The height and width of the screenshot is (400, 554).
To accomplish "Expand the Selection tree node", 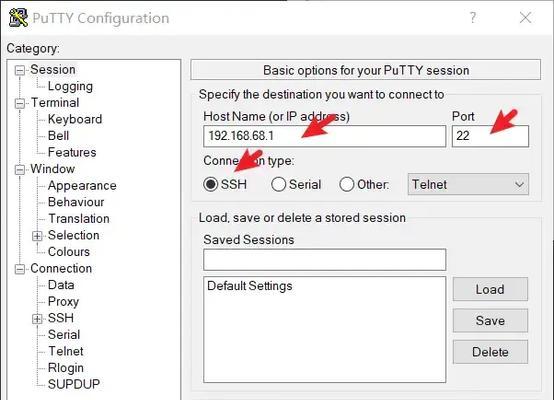I will point(37,236).
